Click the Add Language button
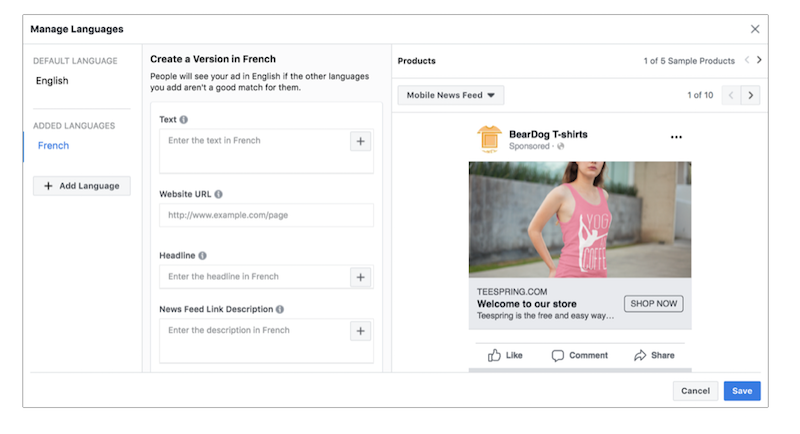 81,186
